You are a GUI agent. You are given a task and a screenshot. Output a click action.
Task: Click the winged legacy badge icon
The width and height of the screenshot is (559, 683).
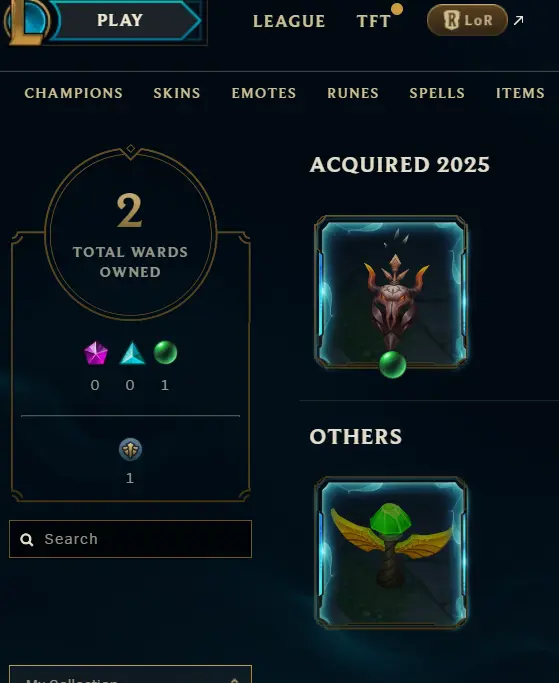tap(130, 450)
